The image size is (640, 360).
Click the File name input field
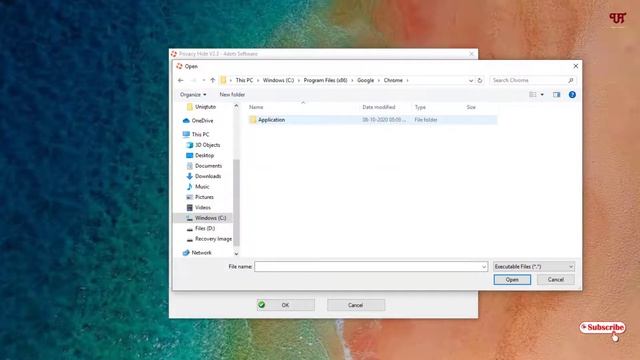pyautogui.click(x=367, y=267)
